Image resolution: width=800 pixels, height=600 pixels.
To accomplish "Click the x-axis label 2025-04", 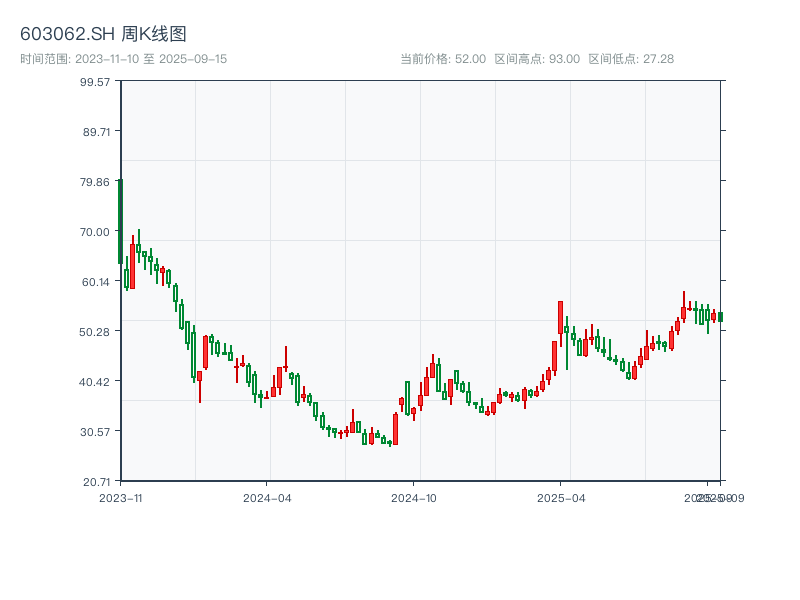I will [x=561, y=498].
